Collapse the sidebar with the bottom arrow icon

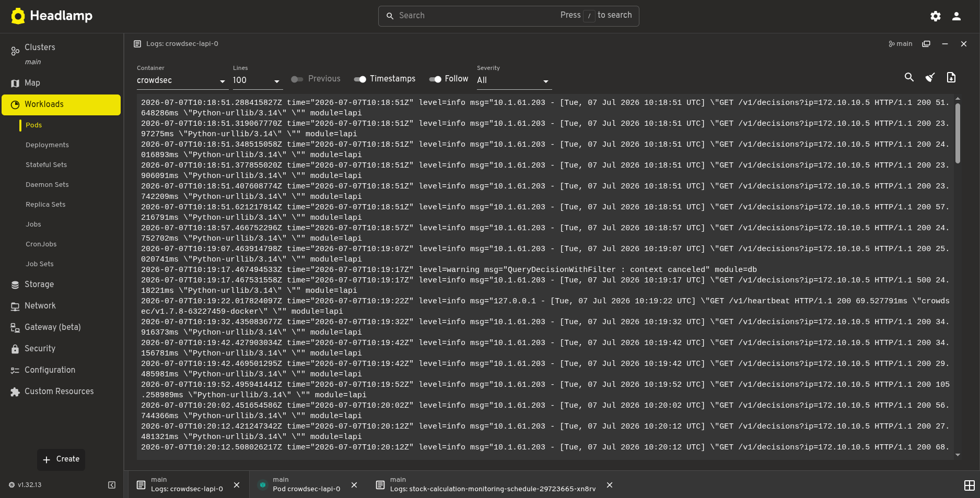(112, 485)
